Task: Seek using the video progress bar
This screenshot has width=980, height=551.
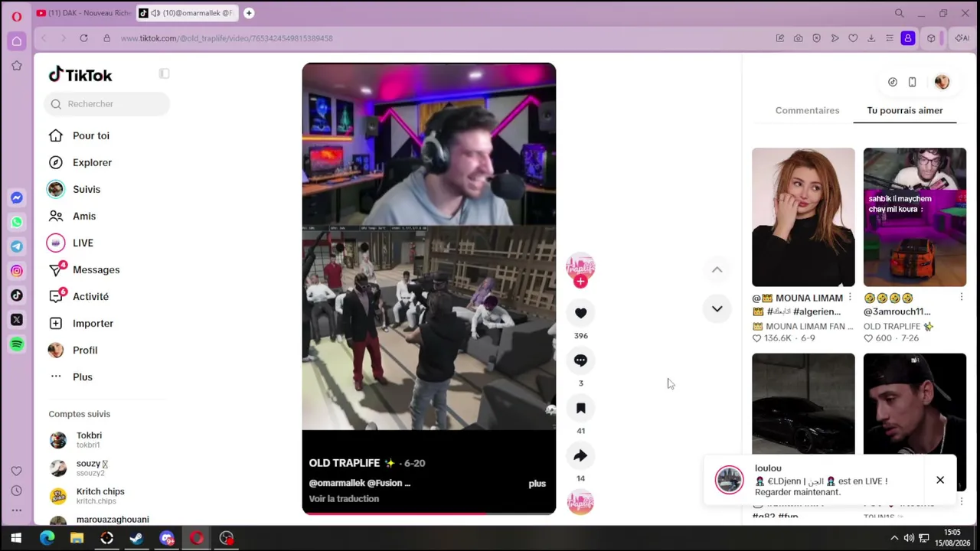Action: coord(429,513)
